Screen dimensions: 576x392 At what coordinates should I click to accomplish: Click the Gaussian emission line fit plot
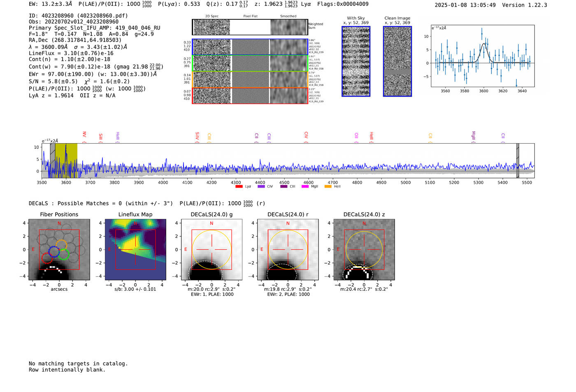pyautogui.click(x=483, y=56)
